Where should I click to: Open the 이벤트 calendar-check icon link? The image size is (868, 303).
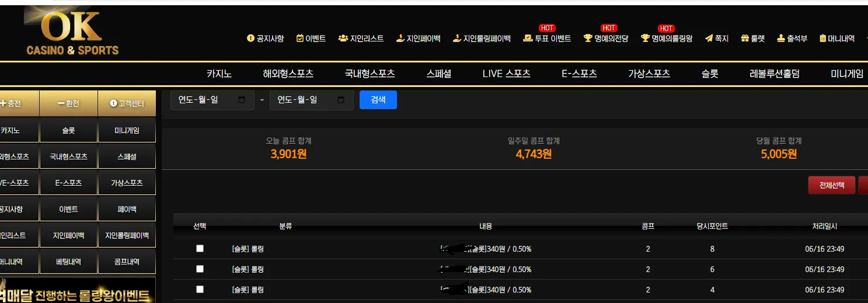[x=300, y=39]
